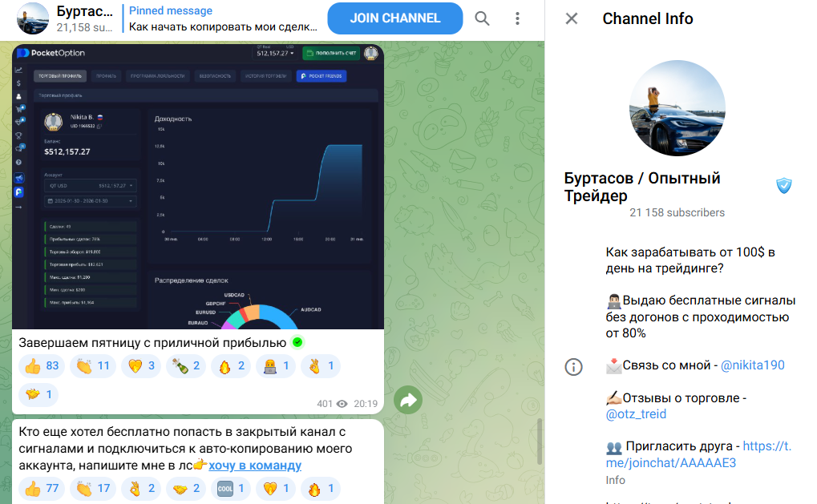Toggle clapping reaction with 17 count
This screenshot has height=504, width=817.
pos(93,489)
